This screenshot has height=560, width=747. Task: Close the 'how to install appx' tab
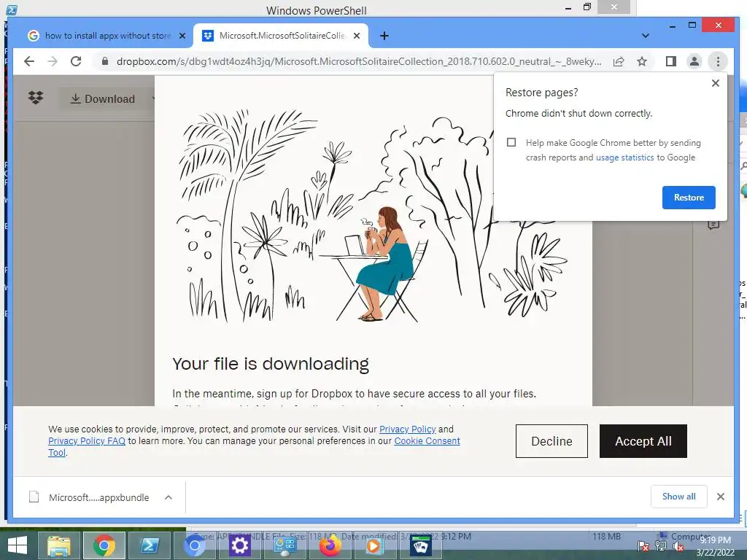tap(182, 36)
